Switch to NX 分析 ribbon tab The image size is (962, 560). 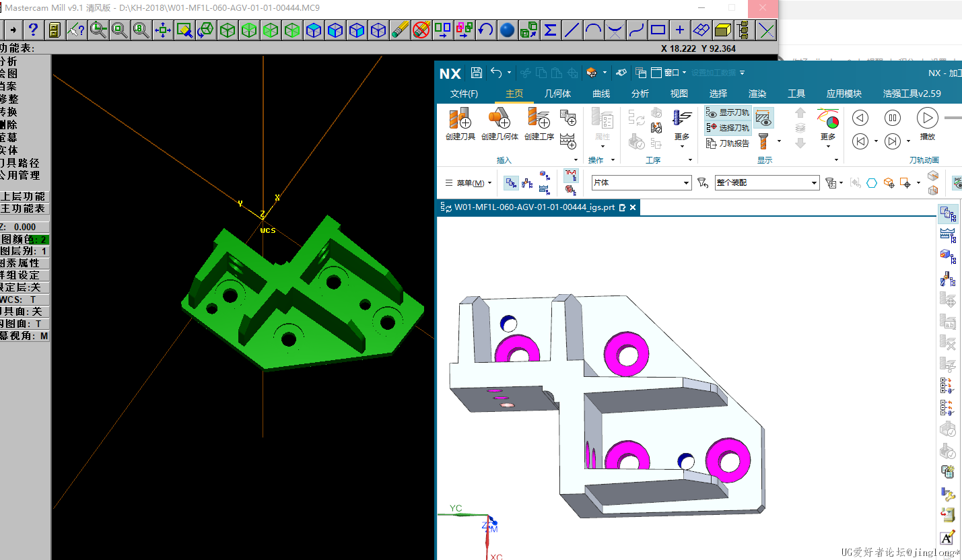[x=640, y=94]
